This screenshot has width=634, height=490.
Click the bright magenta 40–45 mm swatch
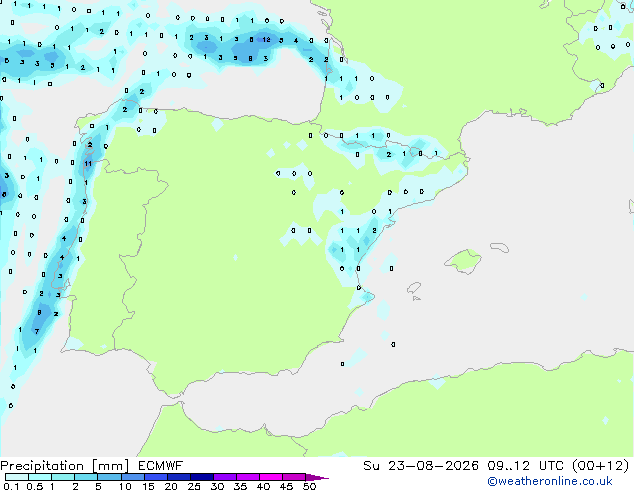[271, 477]
